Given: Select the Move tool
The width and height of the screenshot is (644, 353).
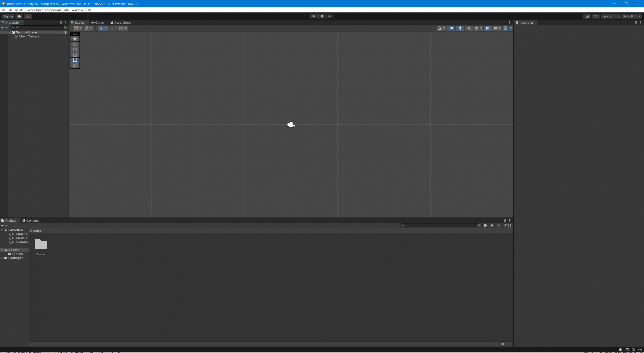Looking at the screenshot, I should (x=75, y=44).
